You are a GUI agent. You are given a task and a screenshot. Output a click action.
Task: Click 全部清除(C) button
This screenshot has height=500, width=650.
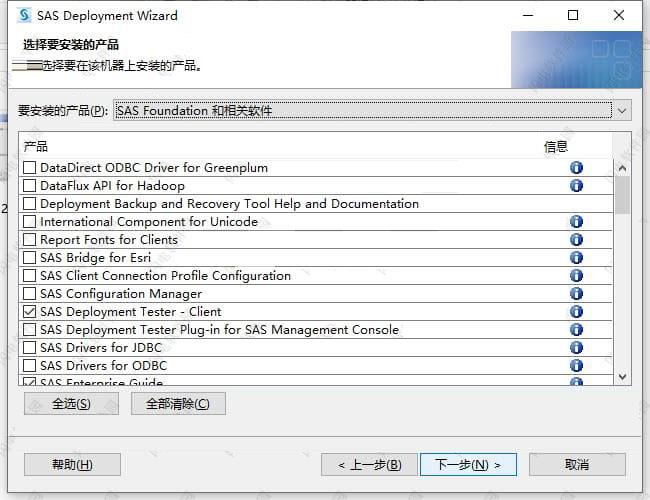(x=178, y=403)
